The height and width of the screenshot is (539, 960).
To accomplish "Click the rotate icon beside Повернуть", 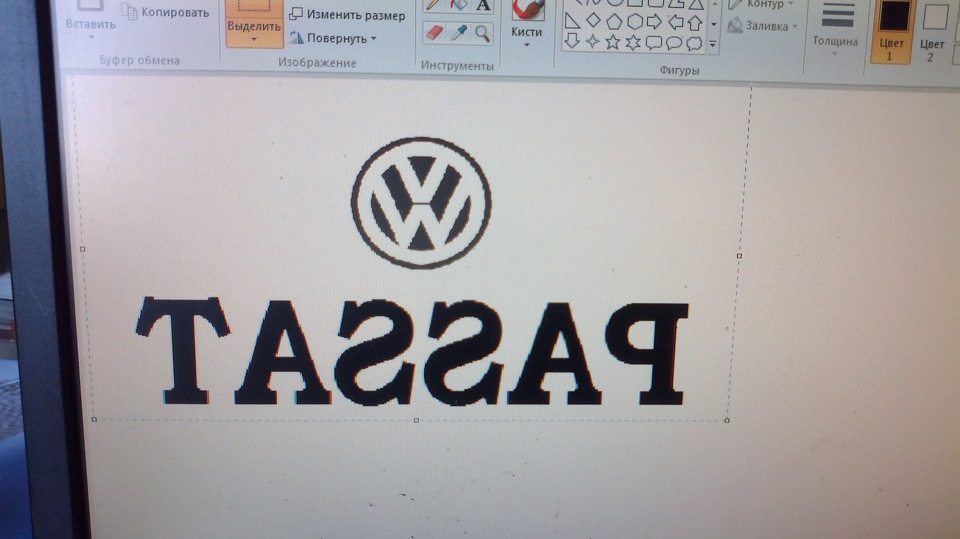I will coord(296,37).
